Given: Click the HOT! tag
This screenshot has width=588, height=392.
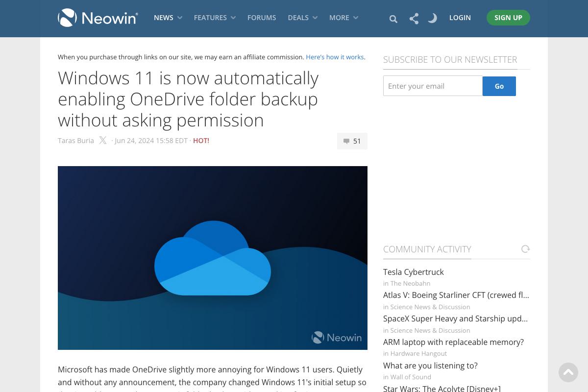Looking at the screenshot, I should pos(201,141).
